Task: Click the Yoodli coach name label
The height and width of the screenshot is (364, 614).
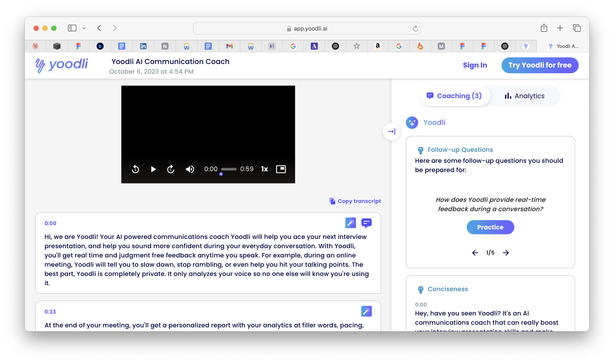Action: coord(434,122)
